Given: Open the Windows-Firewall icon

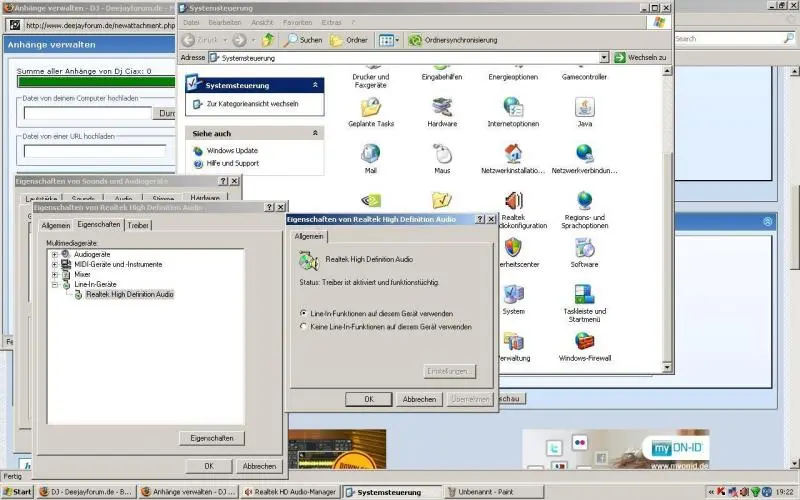Looking at the screenshot, I should tap(584, 342).
